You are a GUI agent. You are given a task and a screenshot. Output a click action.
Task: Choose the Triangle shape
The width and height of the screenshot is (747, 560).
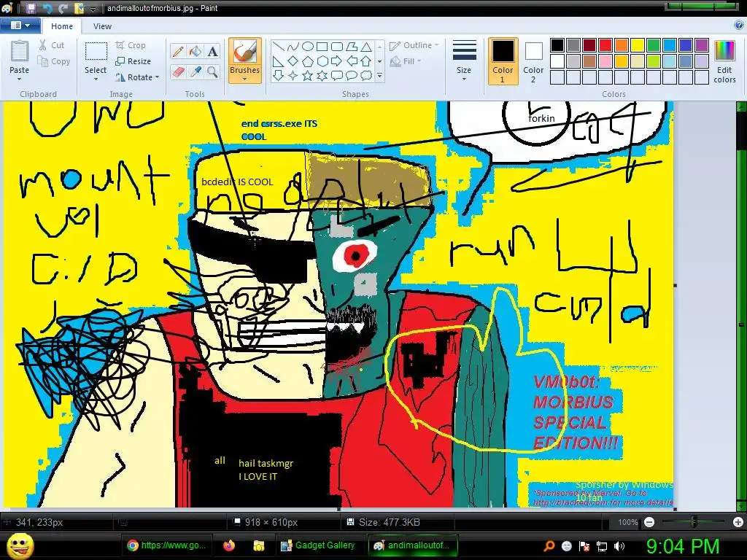(366, 47)
